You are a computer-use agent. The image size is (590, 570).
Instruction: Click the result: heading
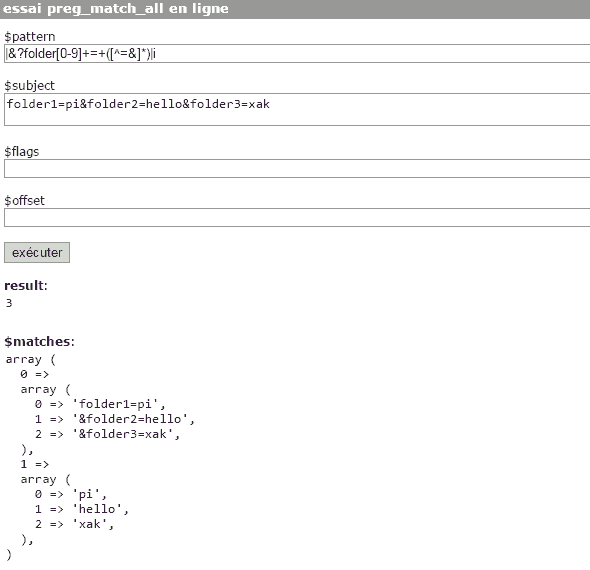point(26,286)
